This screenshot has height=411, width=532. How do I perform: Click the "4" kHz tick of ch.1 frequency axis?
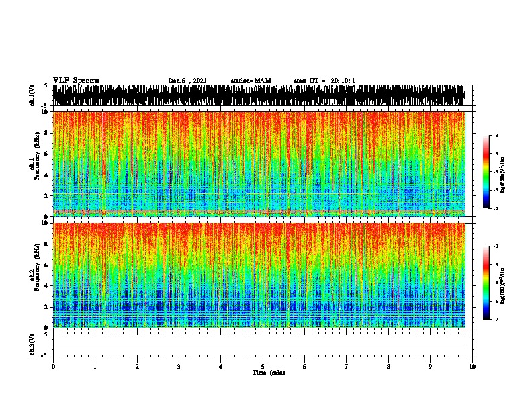click(x=47, y=175)
